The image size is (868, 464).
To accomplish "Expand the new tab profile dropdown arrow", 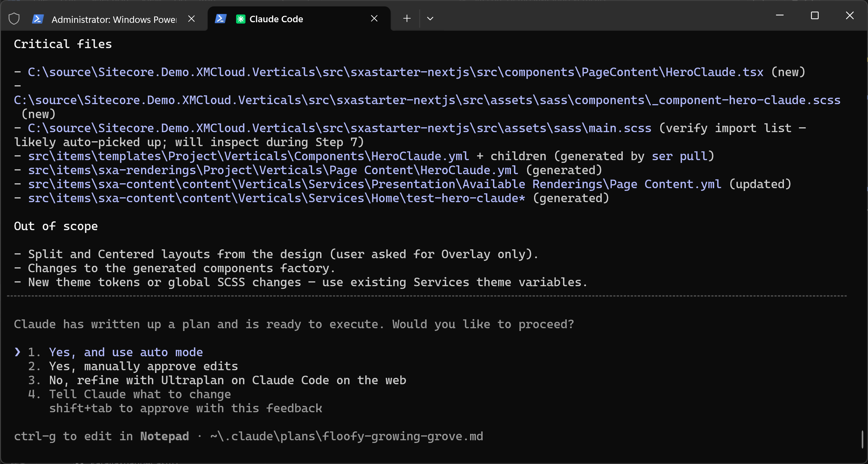I will click(x=430, y=19).
